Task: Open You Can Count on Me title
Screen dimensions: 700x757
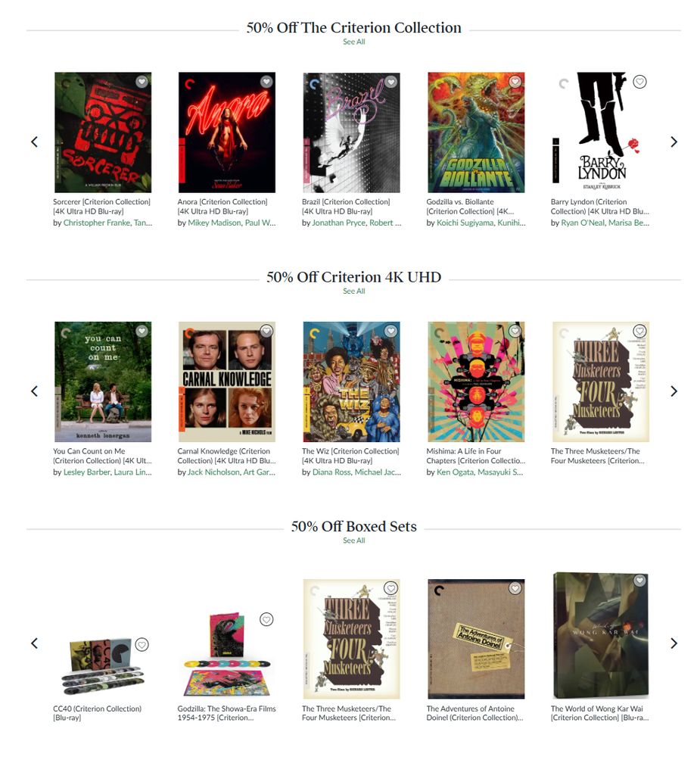Action: tap(89, 451)
